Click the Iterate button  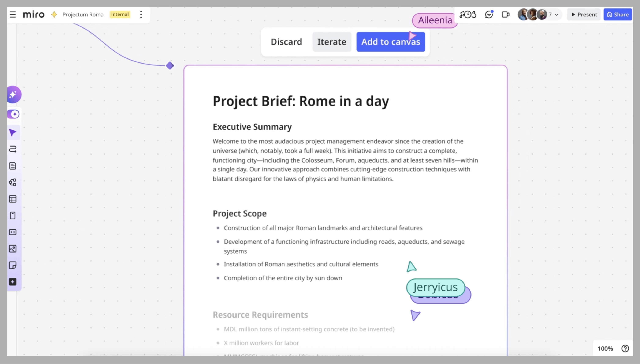332,42
